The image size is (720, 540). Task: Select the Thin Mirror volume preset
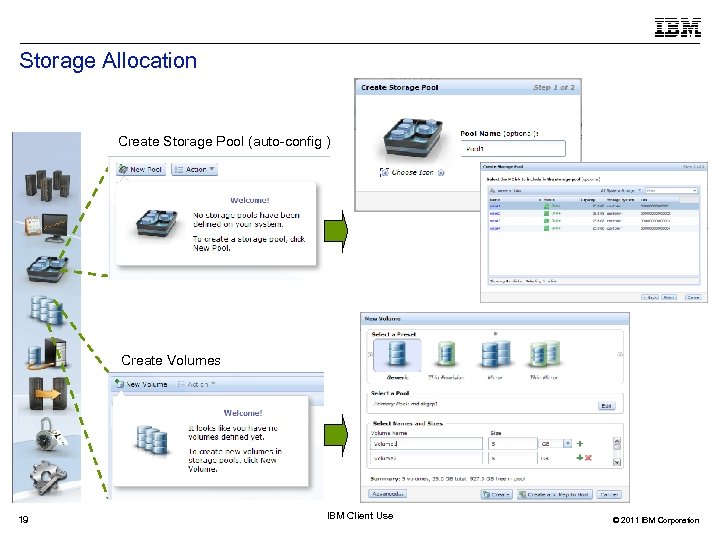click(x=544, y=360)
